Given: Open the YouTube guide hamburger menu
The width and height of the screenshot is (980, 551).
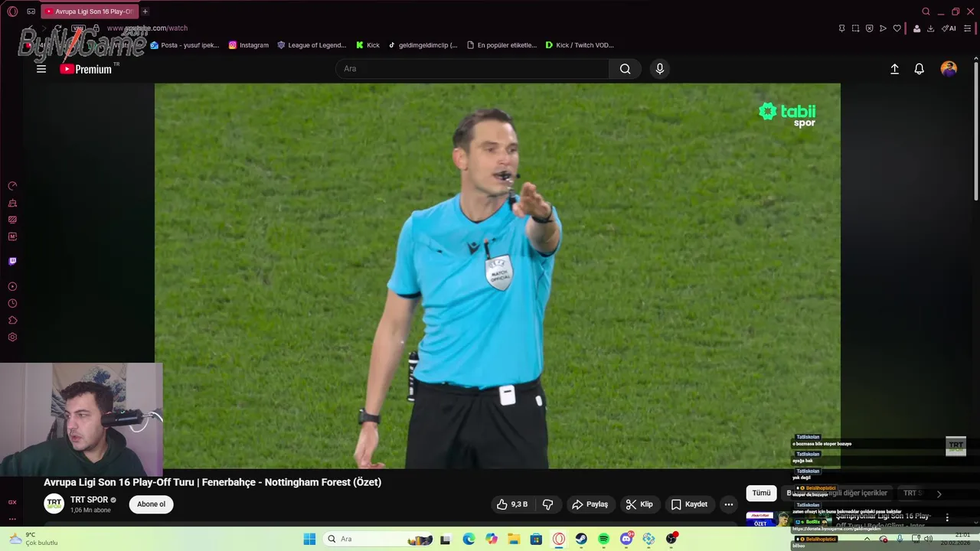Looking at the screenshot, I should pyautogui.click(x=41, y=69).
